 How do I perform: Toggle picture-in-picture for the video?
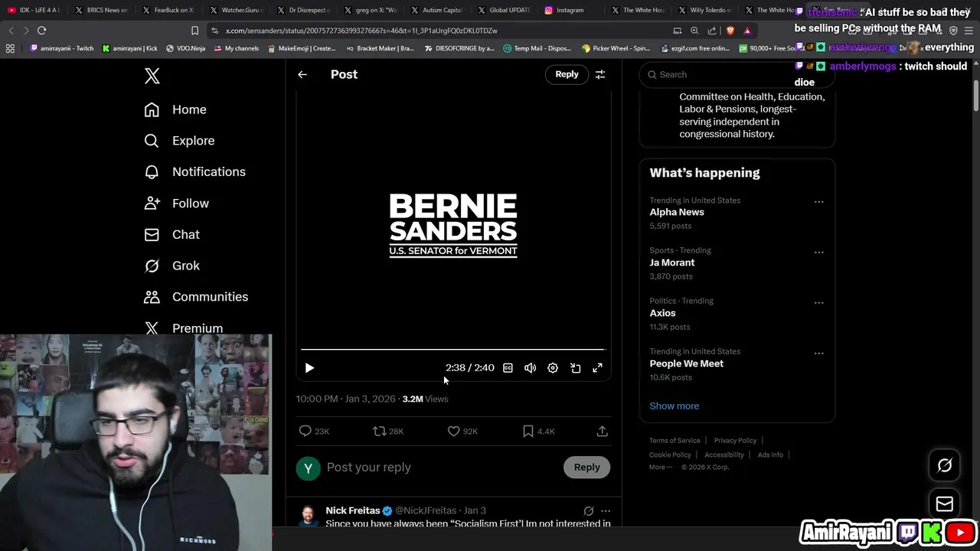pyautogui.click(x=575, y=368)
